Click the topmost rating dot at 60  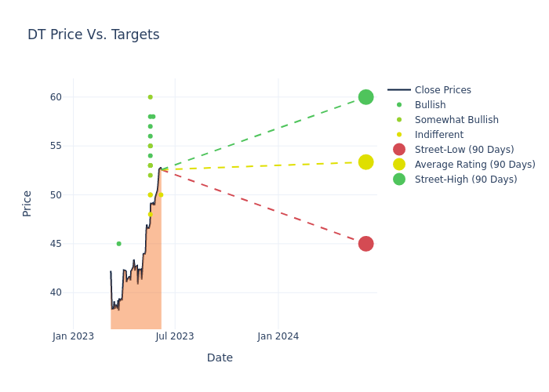tap(150, 97)
